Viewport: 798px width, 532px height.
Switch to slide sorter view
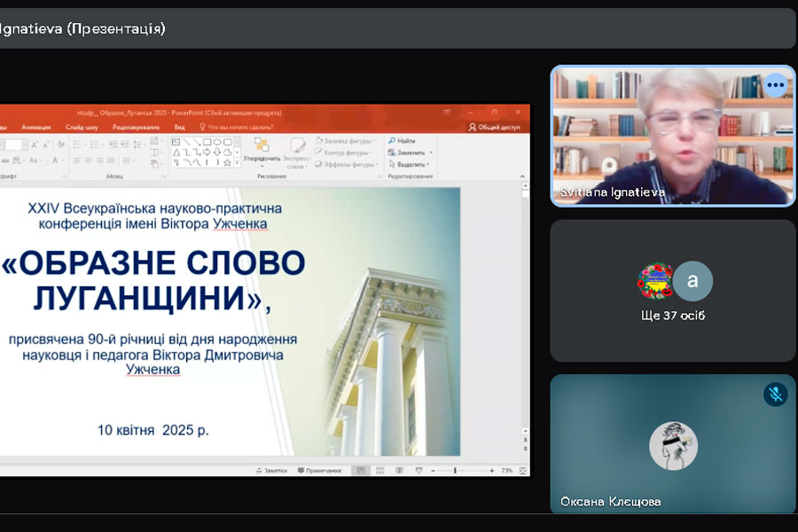tap(380, 471)
